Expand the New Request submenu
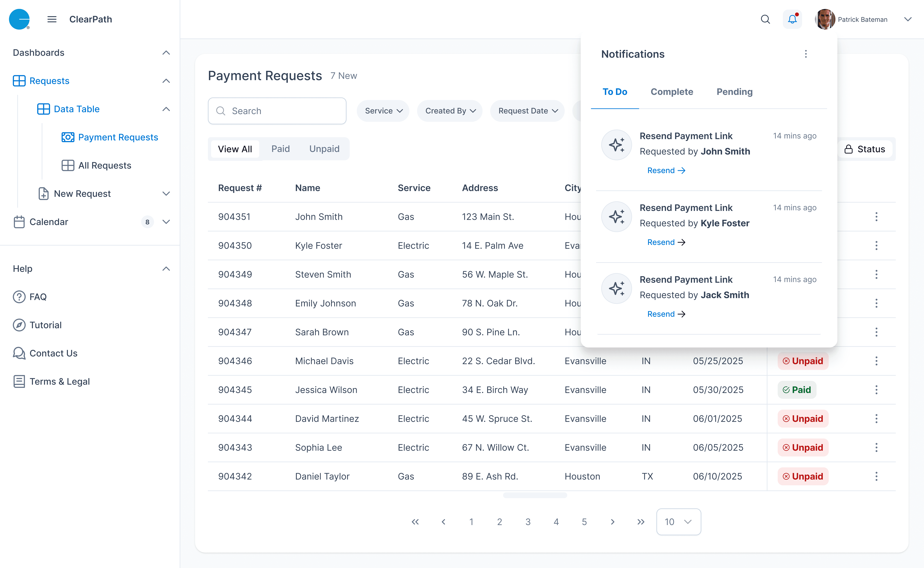 (x=166, y=193)
